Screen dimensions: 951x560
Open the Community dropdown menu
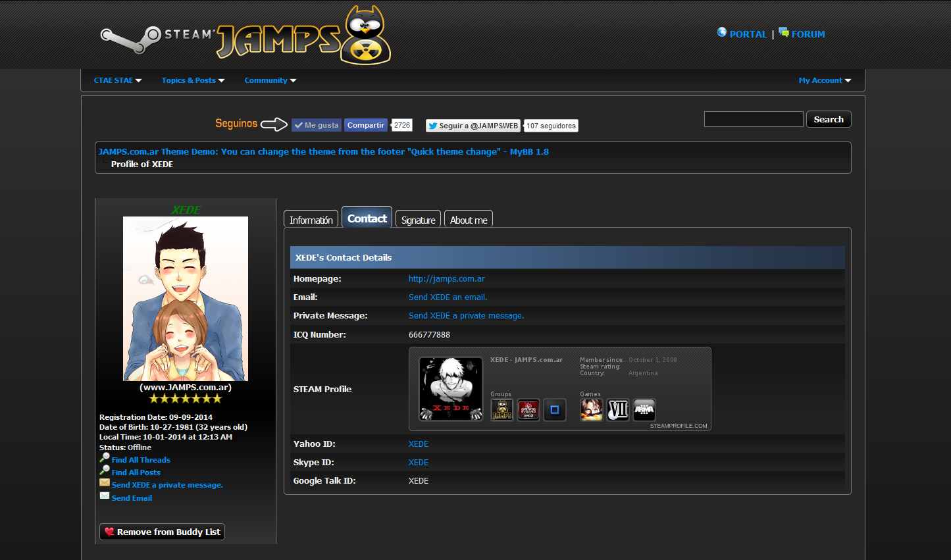click(x=270, y=80)
